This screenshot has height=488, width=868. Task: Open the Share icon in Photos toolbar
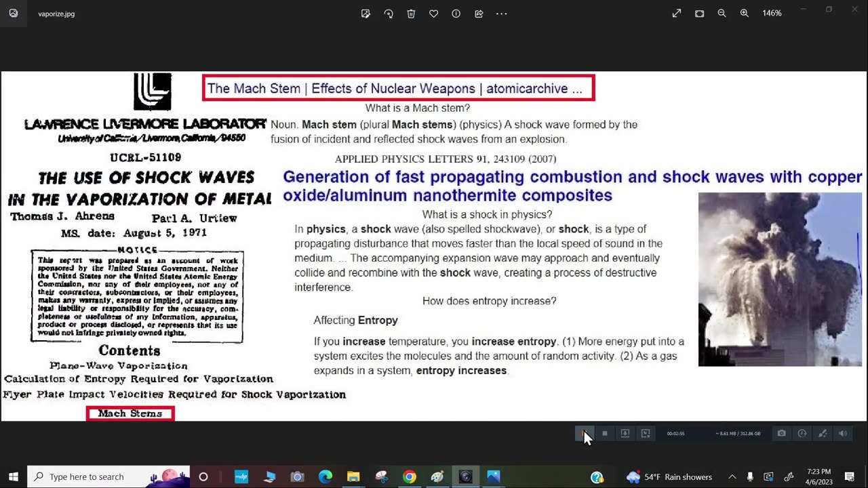[479, 14]
